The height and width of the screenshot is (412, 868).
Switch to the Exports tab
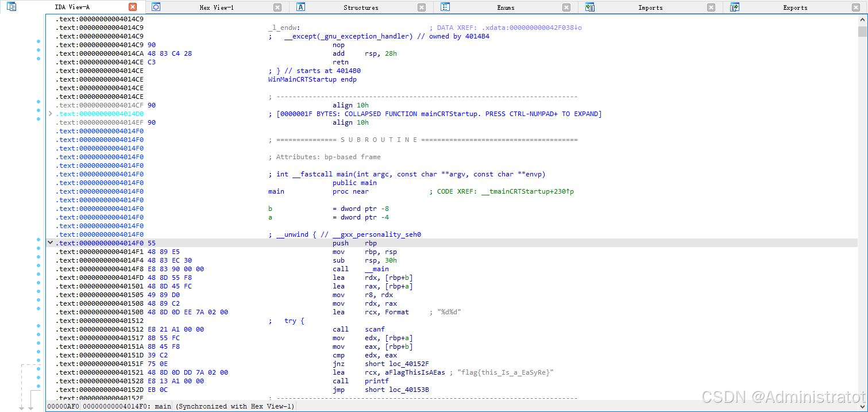(796, 7)
